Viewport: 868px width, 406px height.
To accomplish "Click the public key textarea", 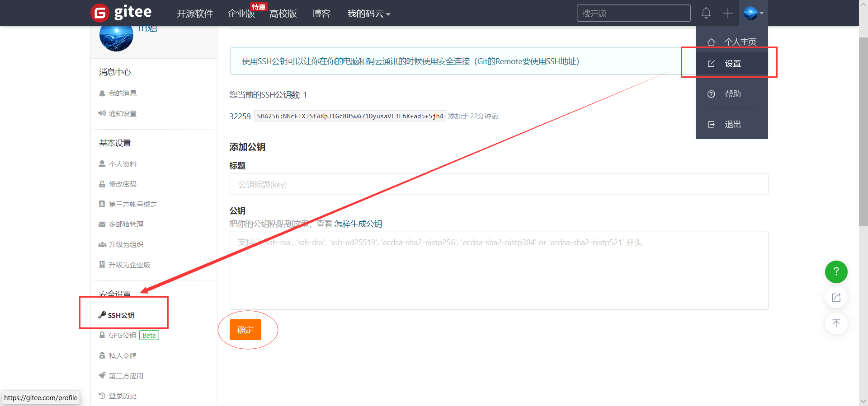I will pos(499,270).
